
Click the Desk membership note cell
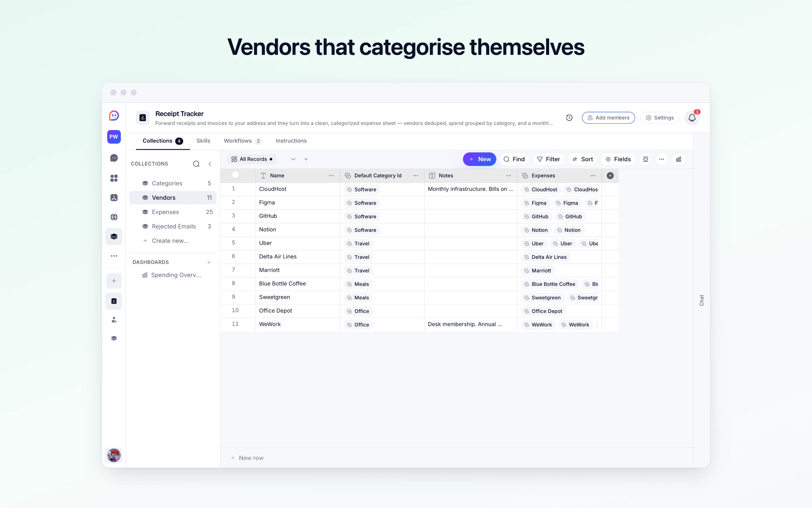(x=471, y=324)
